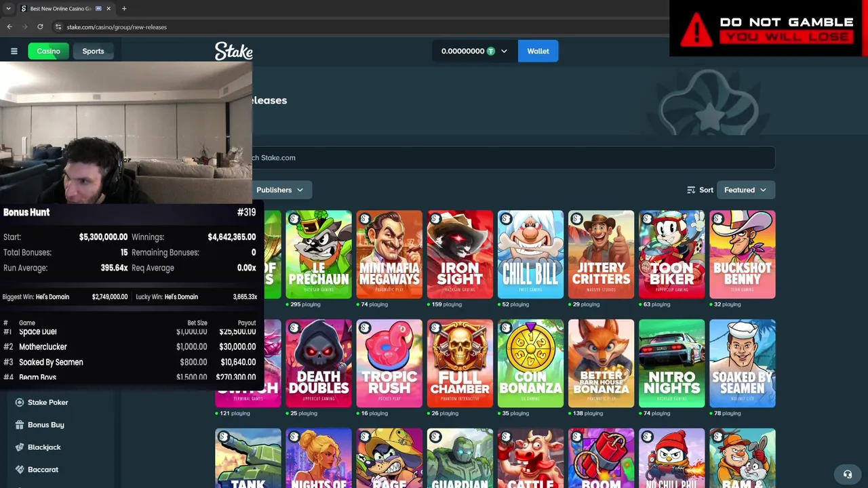The image size is (868, 488).
Task: Open the Jittery Critters game
Action: [x=601, y=254]
